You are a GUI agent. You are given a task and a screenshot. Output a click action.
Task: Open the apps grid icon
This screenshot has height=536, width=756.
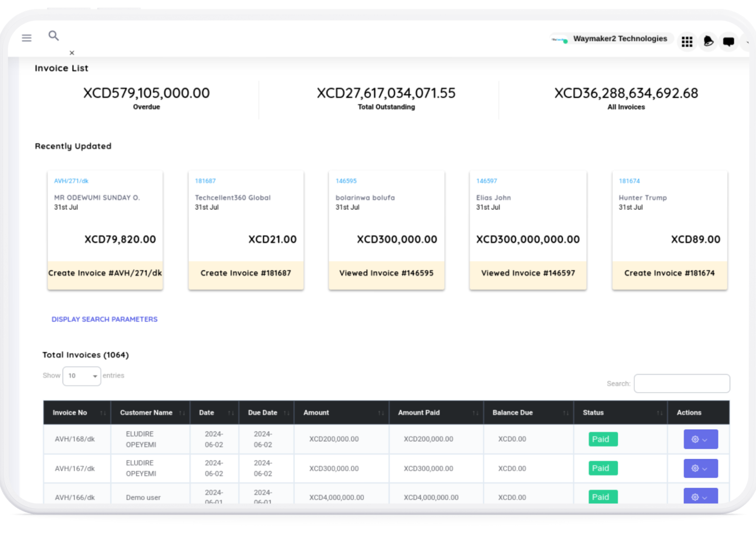pyautogui.click(x=687, y=42)
